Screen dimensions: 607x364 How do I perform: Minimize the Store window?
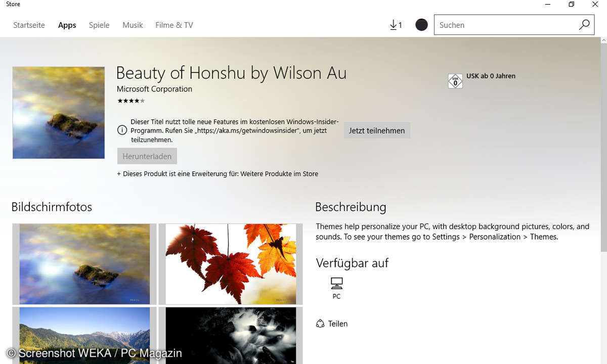tap(548, 5)
